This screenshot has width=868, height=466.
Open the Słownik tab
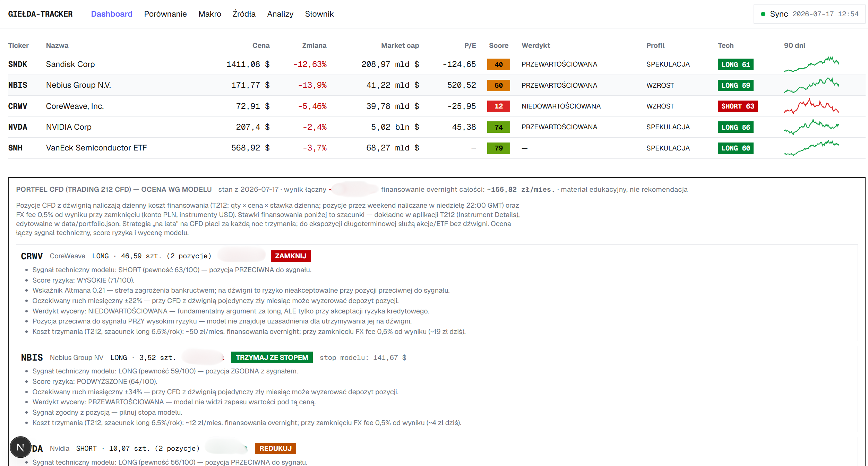319,14
